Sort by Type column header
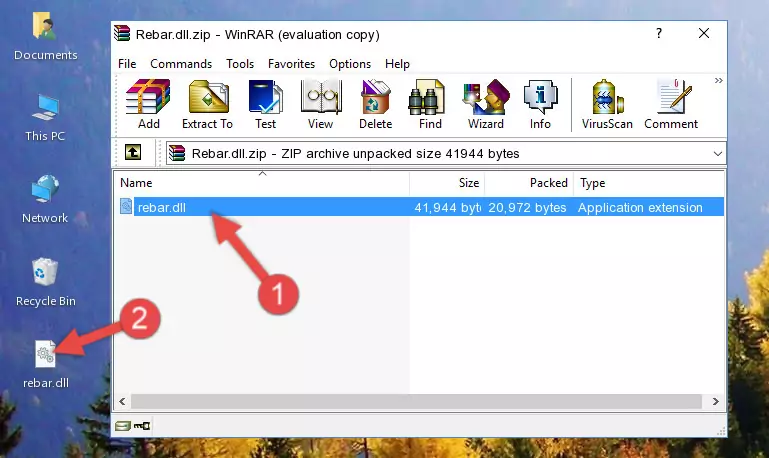This screenshot has height=458, width=769. 649,183
